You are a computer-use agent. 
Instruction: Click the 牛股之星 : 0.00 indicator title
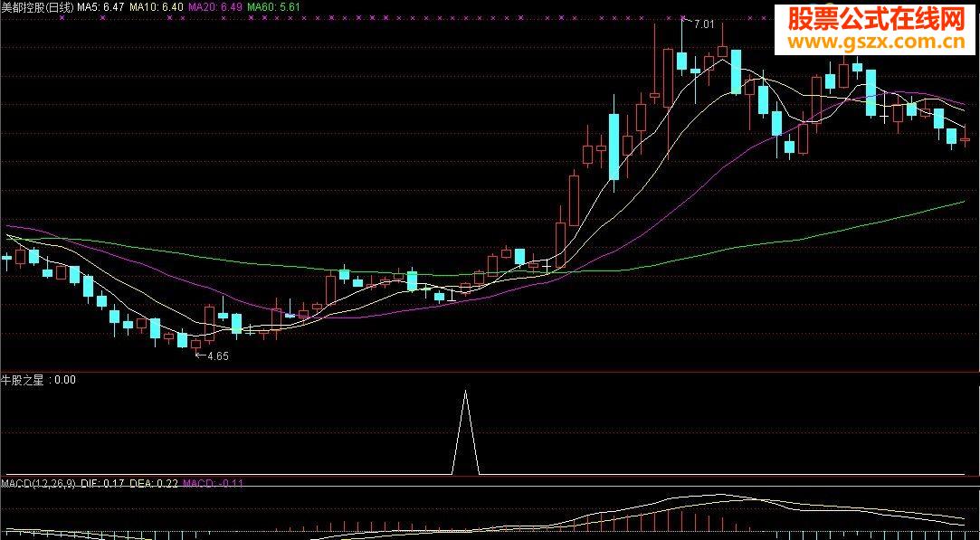coord(39,379)
